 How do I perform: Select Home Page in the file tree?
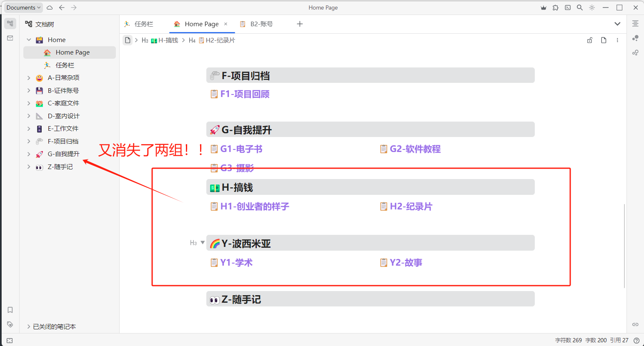click(x=70, y=52)
